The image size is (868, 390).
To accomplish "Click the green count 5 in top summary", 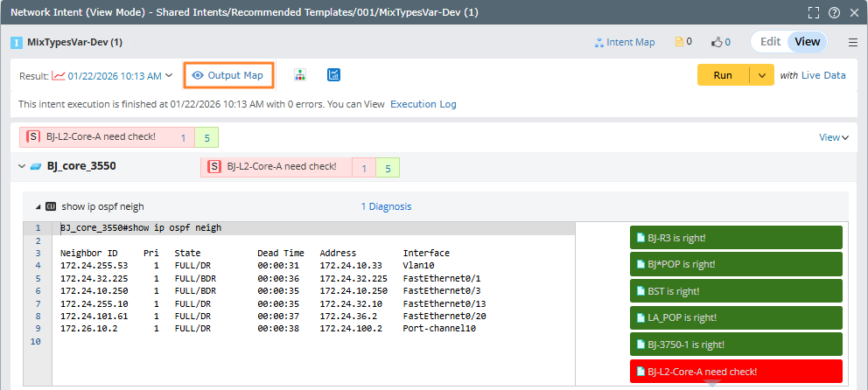I will point(207,138).
